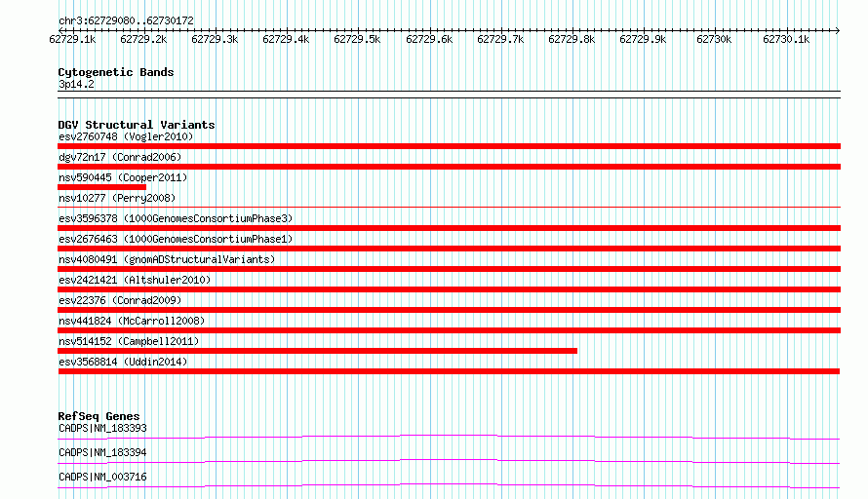Open variant nsv10277 (Perry2008) label
868x499 pixels.
click(x=117, y=198)
